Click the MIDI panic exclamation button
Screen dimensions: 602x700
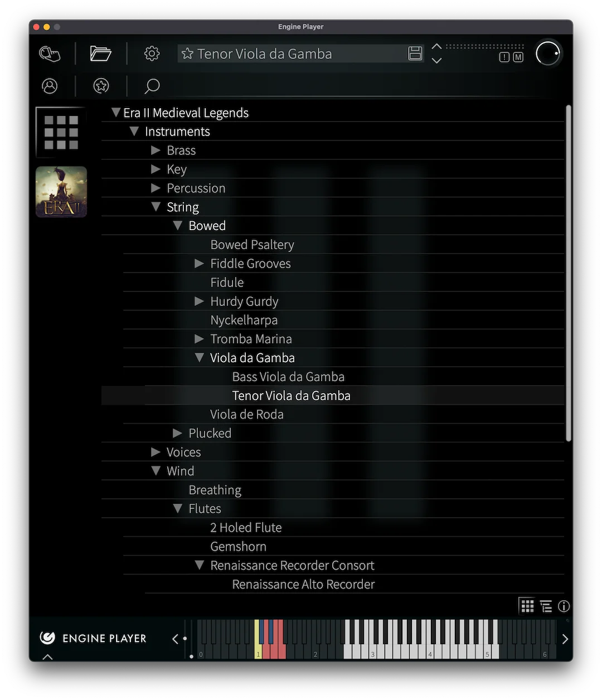coord(504,57)
